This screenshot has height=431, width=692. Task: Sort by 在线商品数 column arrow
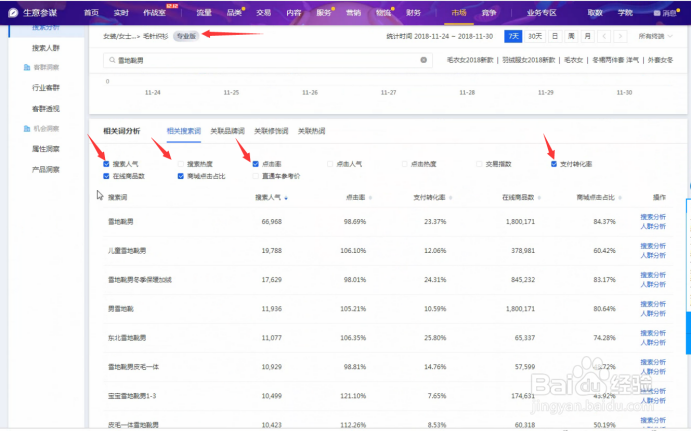(x=539, y=198)
